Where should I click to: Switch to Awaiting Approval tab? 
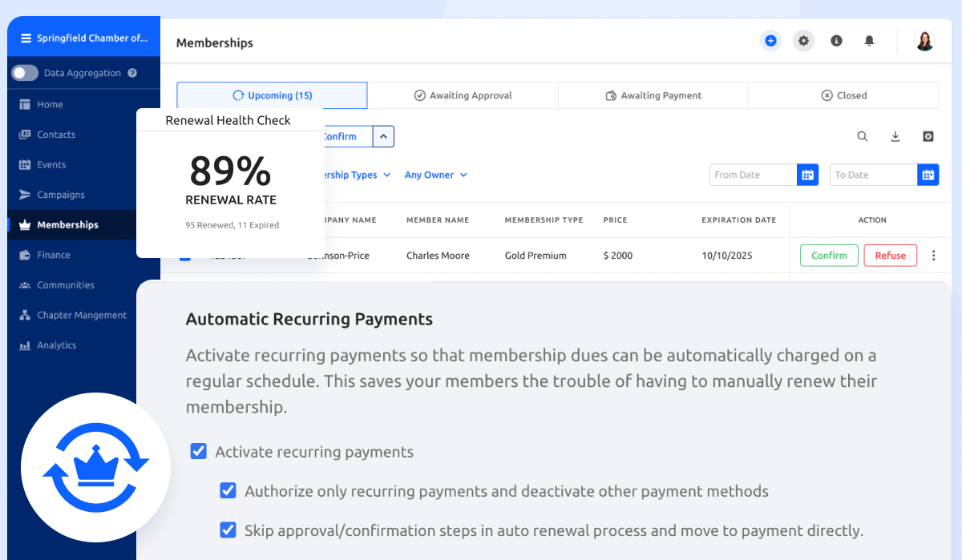(x=463, y=95)
